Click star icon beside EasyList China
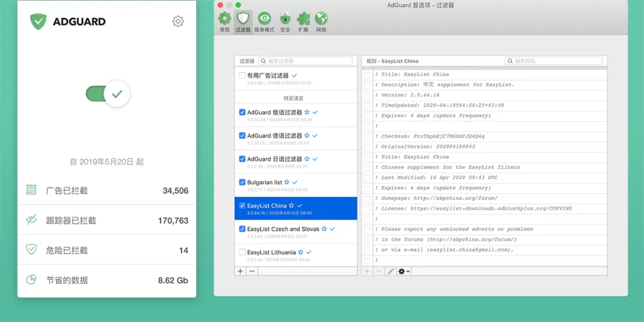 (291, 205)
